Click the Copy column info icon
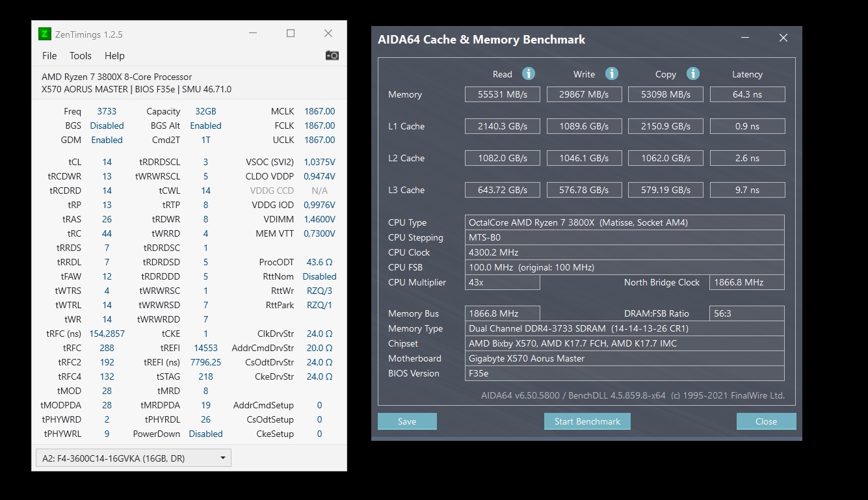 pyautogui.click(x=693, y=73)
